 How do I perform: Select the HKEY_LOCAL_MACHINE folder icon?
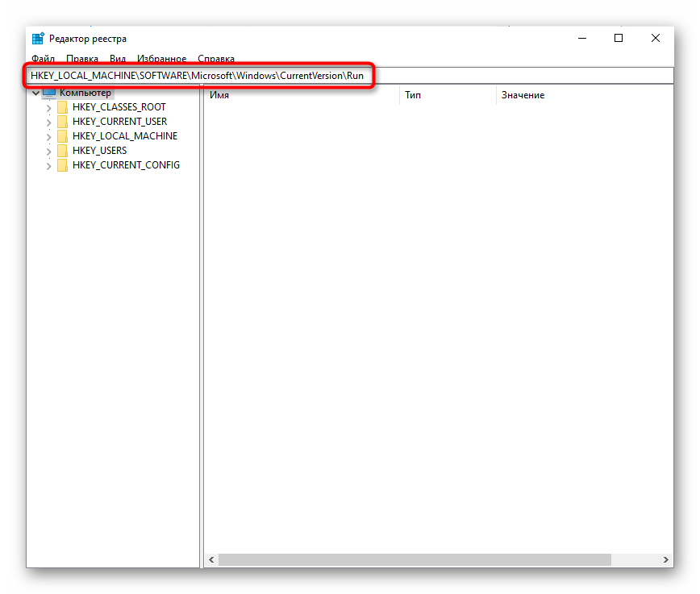63,136
